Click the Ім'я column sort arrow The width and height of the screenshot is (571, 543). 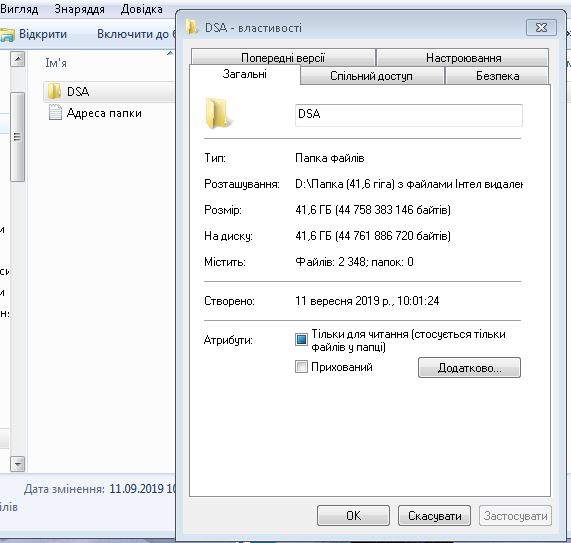(x=170, y=54)
